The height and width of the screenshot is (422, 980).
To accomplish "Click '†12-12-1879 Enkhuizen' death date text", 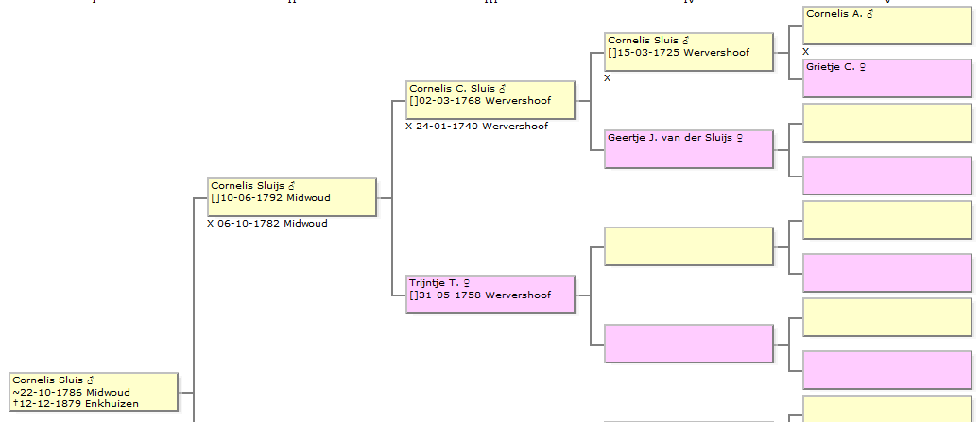I will click(76, 403).
